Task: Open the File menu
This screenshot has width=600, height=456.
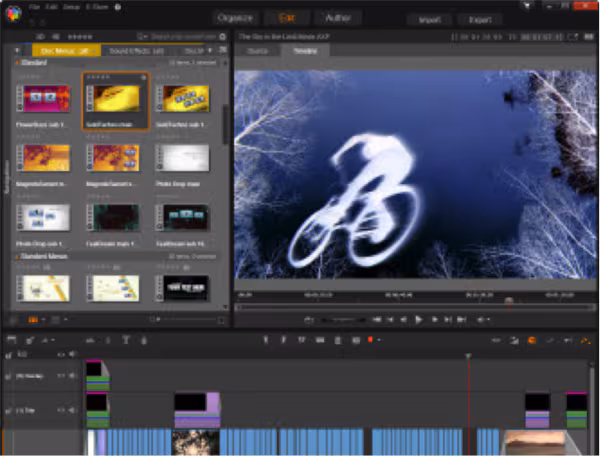Action: (34, 7)
